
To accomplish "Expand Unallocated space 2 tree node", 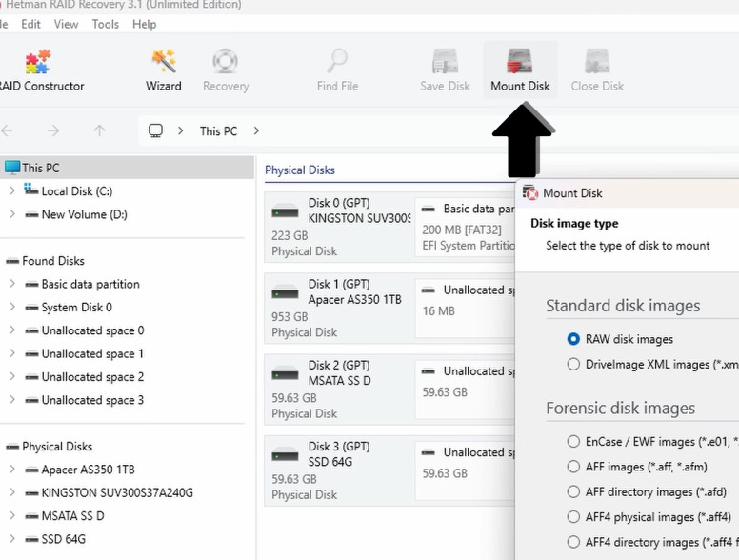I will (12, 376).
